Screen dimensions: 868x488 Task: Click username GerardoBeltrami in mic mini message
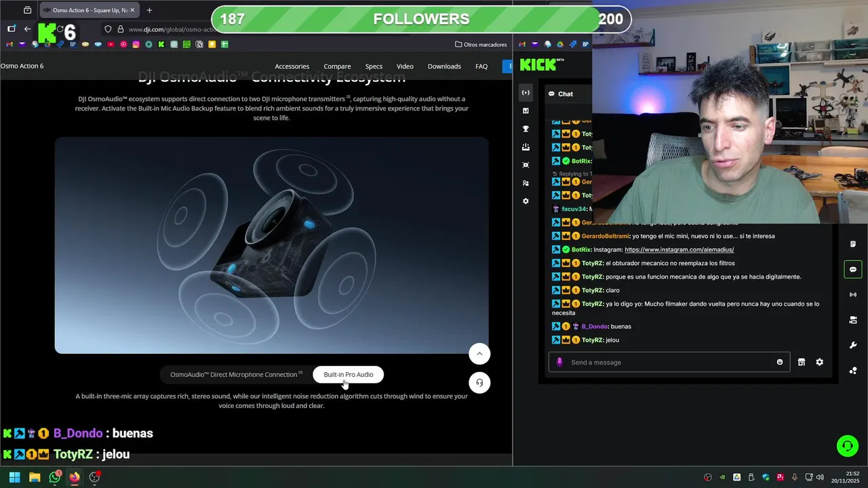point(606,236)
